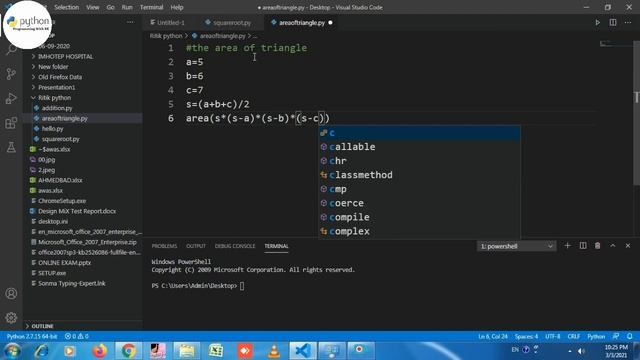Open hello.py in the explorer
Image resolution: width=640 pixels, height=360 pixels.
[x=82, y=129]
